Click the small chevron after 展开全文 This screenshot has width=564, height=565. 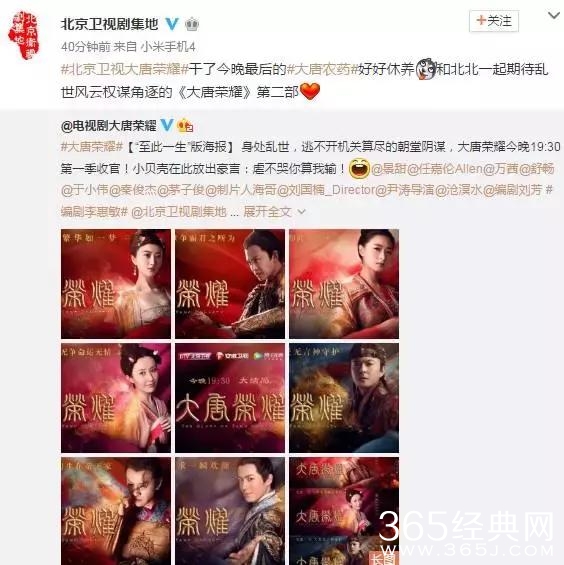click(x=301, y=212)
